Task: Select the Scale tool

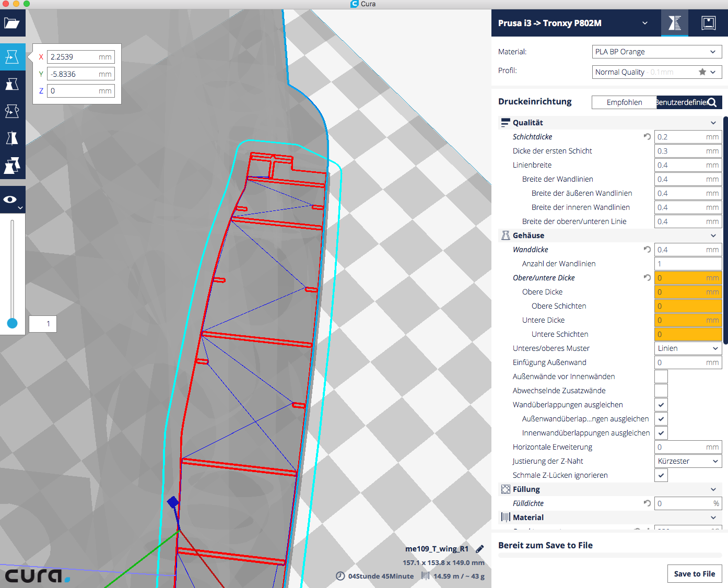Action: pyautogui.click(x=12, y=84)
